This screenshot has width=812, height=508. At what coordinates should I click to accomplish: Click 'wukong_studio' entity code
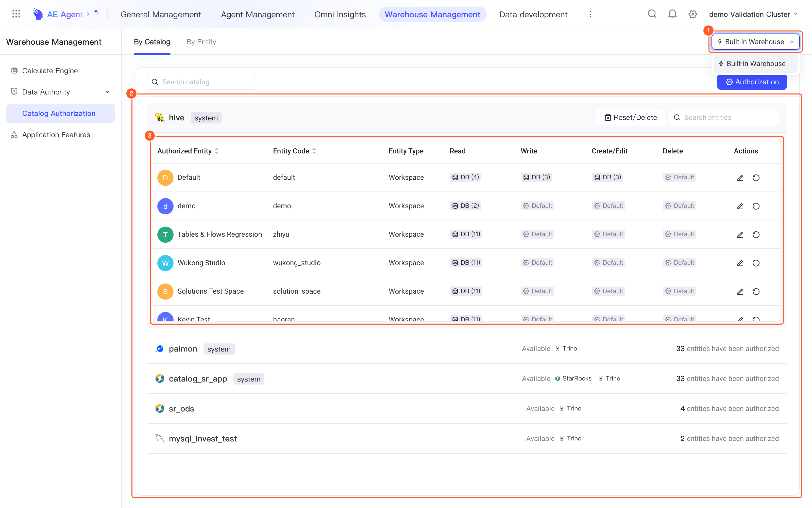click(297, 263)
